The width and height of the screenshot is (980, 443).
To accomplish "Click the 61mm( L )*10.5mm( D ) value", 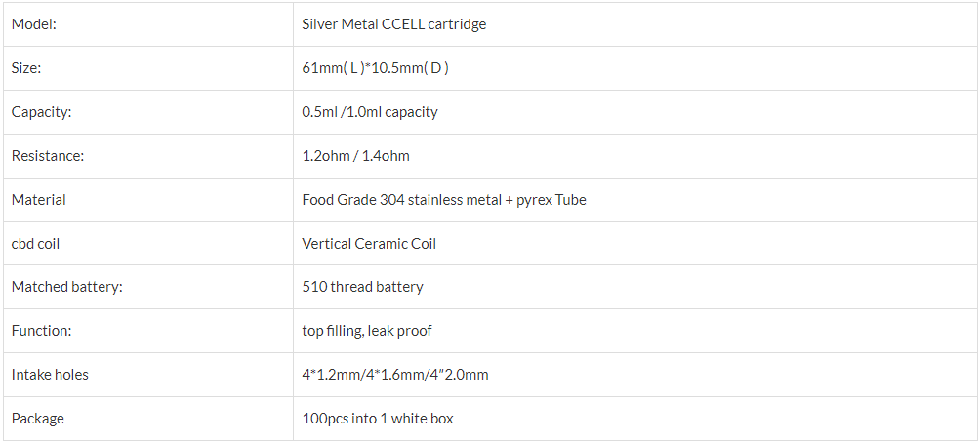I will pyautogui.click(x=375, y=68).
